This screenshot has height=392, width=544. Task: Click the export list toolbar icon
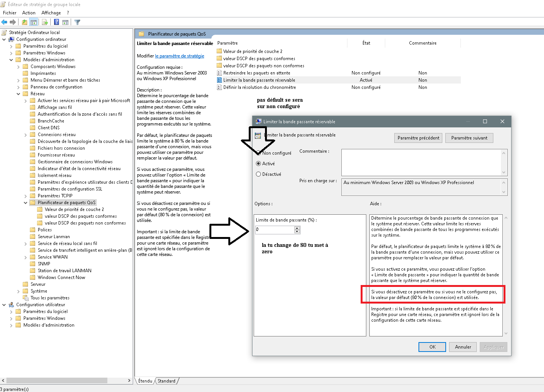click(45, 22)
